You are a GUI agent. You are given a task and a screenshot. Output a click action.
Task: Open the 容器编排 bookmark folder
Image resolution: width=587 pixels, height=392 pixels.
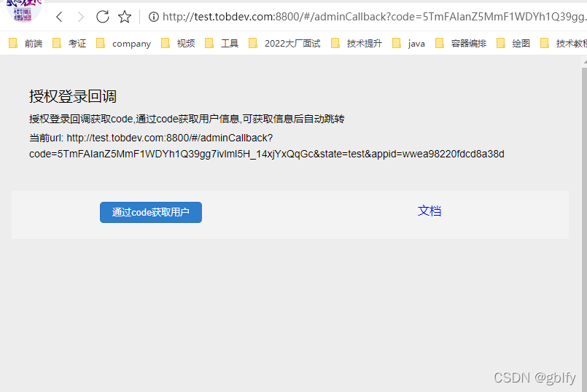pos(461,44)
